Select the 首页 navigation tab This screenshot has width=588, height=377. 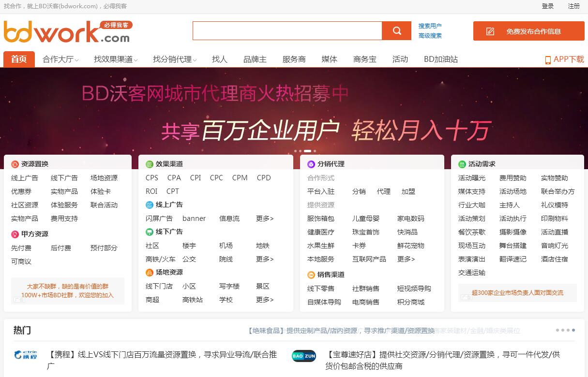click(19, 59)
